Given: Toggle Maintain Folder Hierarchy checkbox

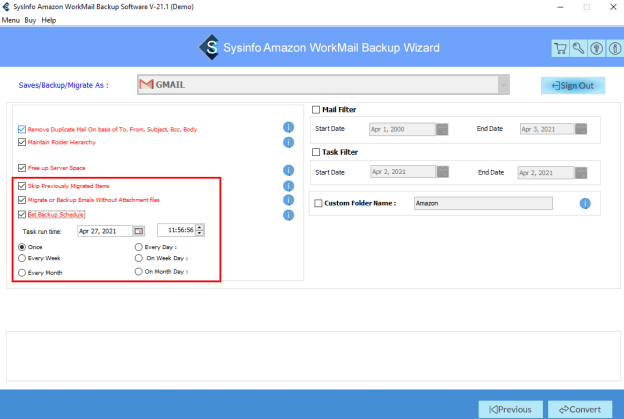Looking at the screenshot, I should [x=22, y=142].
